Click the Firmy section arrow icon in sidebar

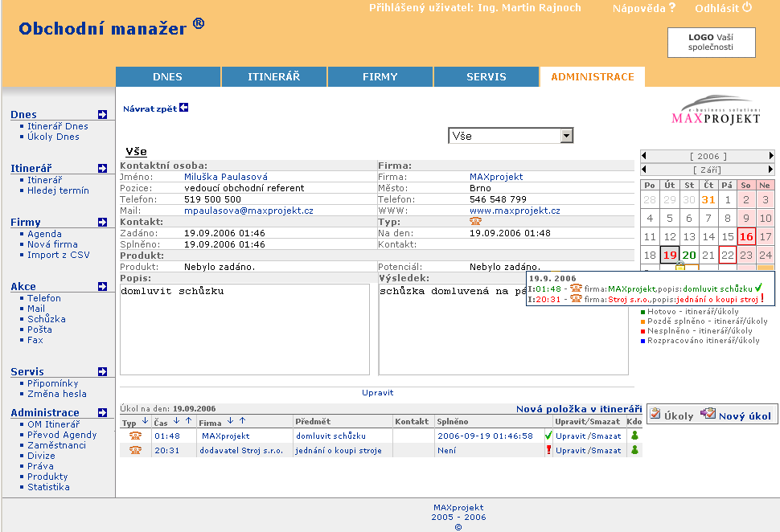coord(102,222)
